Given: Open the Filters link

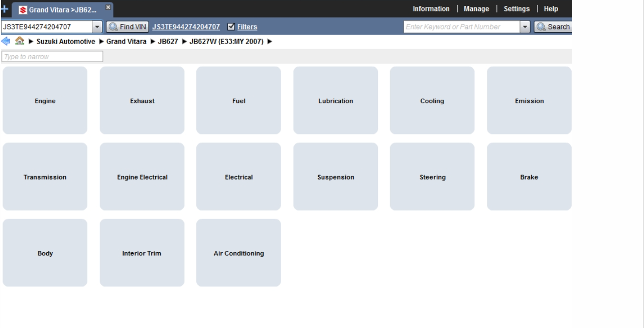Looking at the screenshot, I should (247, 27).
